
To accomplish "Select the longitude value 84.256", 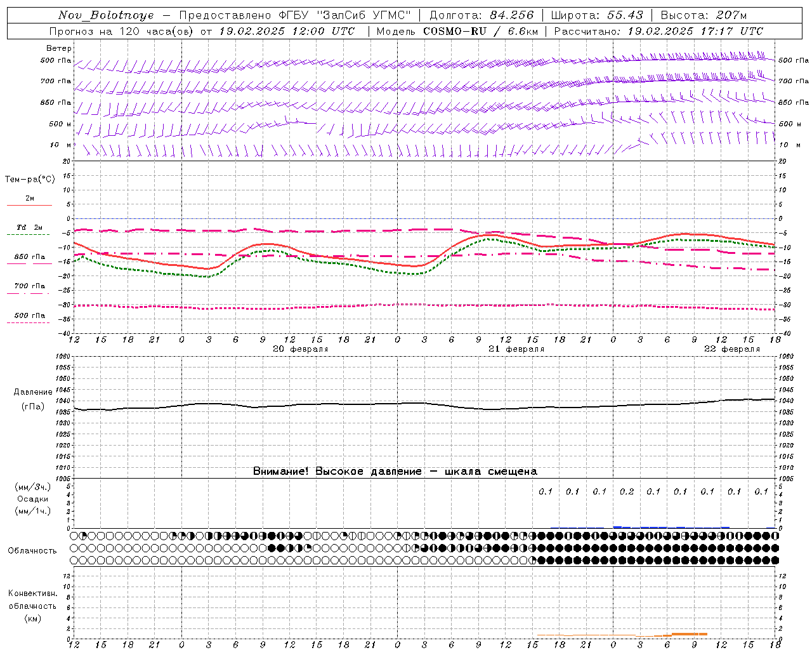I will point(512,15).
